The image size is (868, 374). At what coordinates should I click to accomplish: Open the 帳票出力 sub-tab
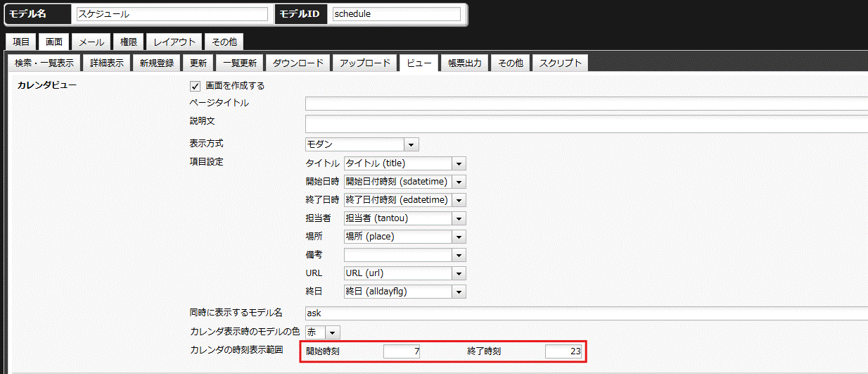pos(465,63)
